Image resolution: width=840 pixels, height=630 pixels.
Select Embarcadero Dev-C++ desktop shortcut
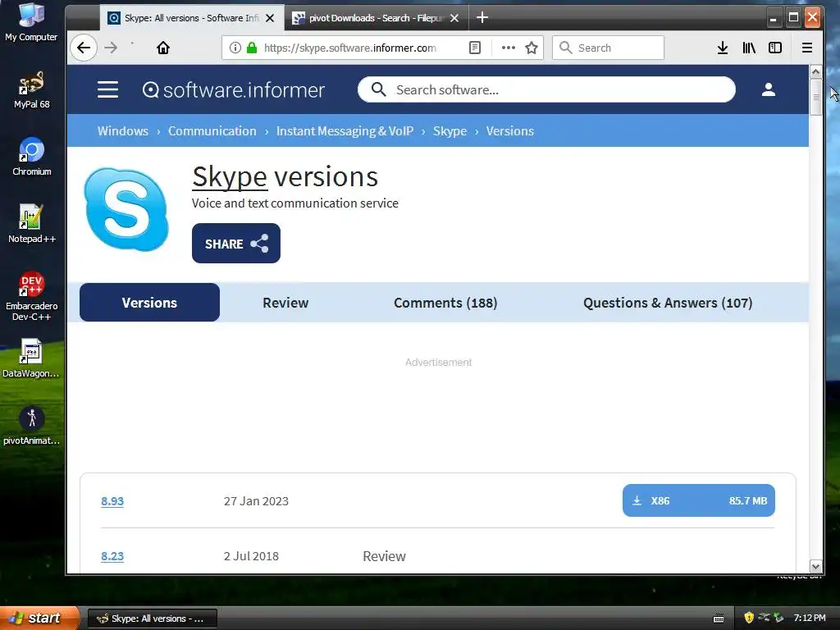pyautogui.click(x=32, y=296)
